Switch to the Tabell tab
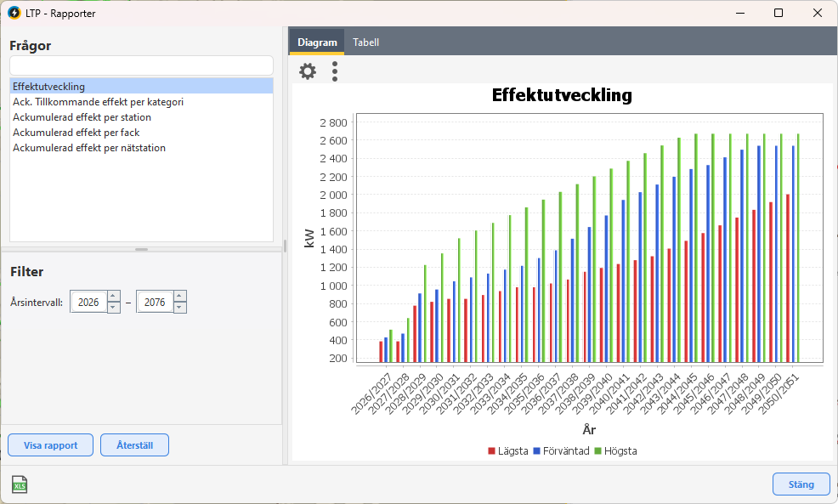838x504 pixels. click(x=365, y=42)
